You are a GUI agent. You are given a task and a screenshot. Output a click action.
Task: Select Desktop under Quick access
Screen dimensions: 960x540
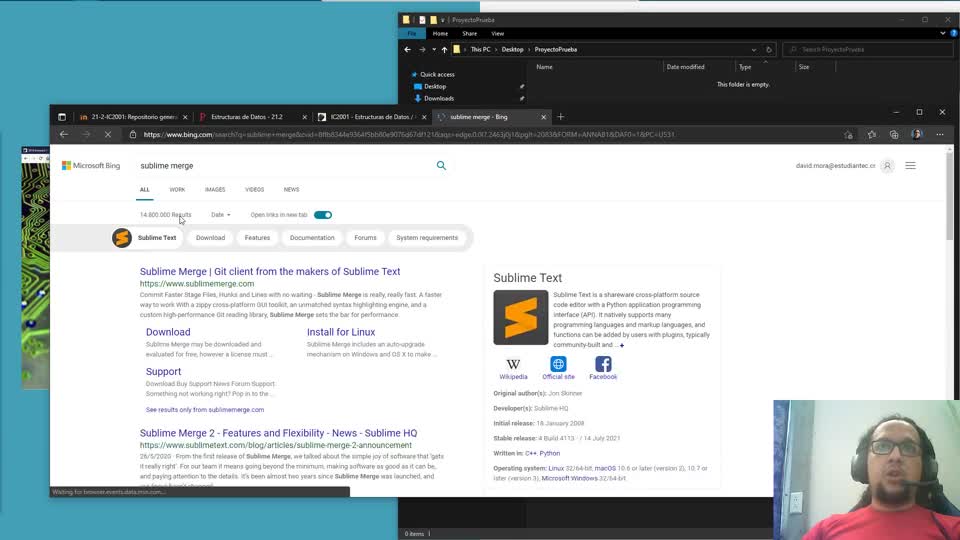[435, 86]
